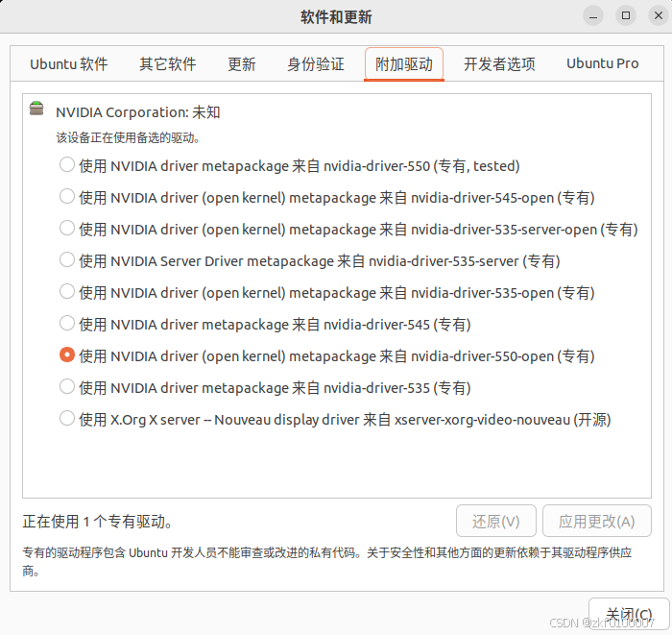
Task: Click the 应用更改(A) button
Action: tap(596, 521)
